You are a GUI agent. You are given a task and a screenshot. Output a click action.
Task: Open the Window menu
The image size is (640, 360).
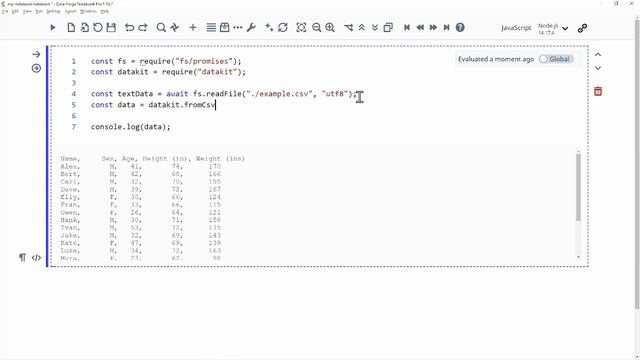[x=88, y=11]
